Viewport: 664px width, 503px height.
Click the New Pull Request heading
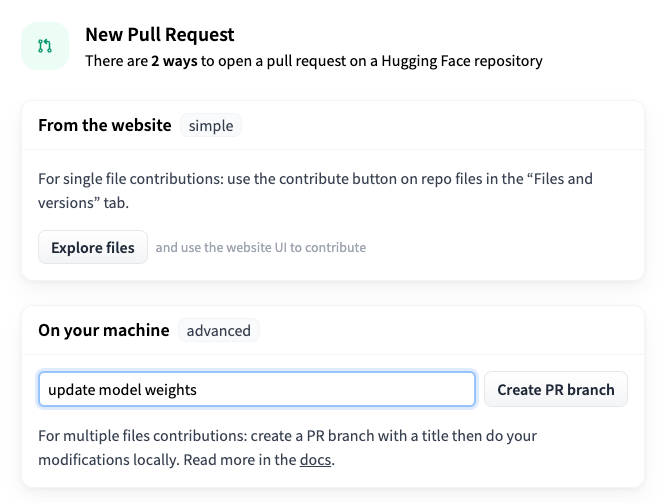coord(160,35)
